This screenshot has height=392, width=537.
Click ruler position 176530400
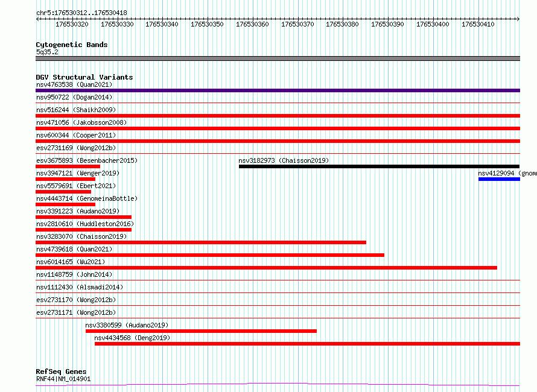point(433,24)
